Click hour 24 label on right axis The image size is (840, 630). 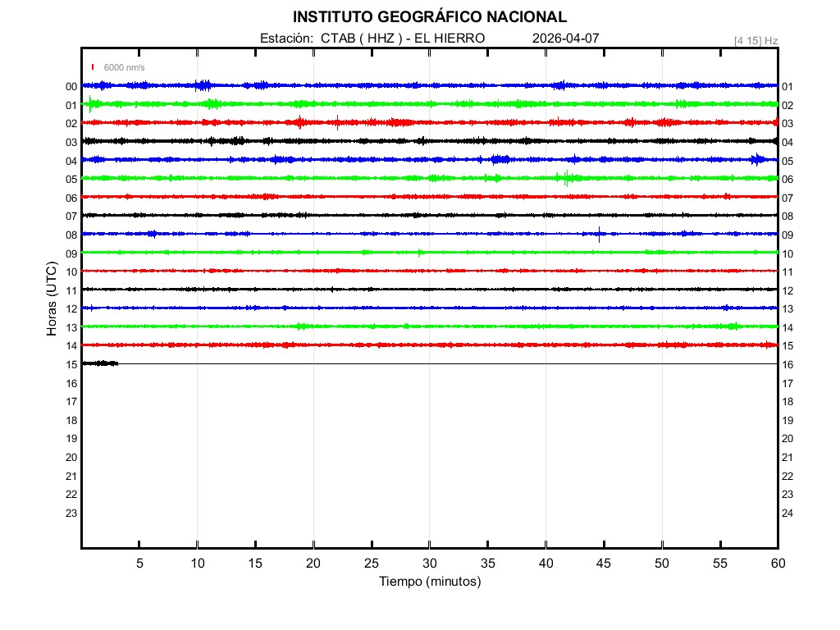point(787,514)
